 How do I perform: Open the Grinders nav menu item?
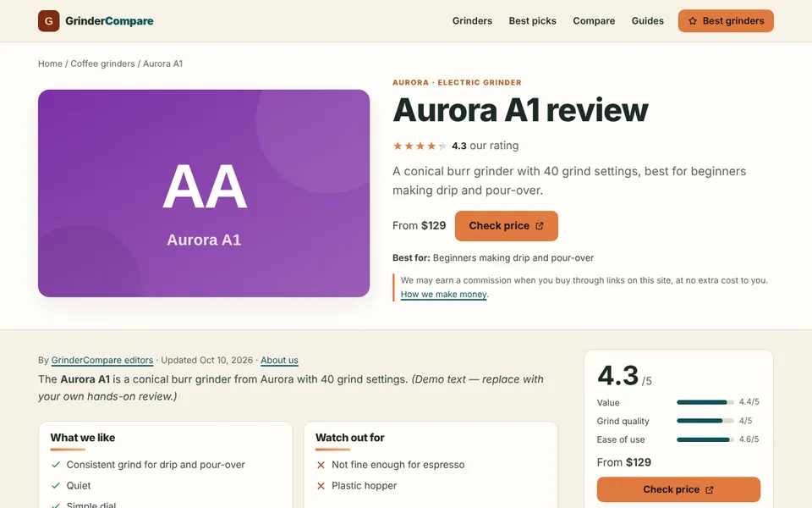472,21
